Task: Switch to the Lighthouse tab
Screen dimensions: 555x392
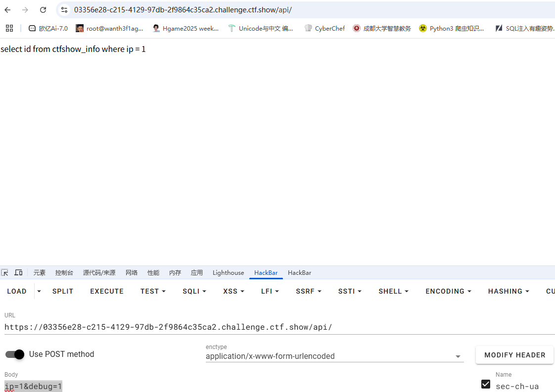Action: pyautogui.click(x=228, y=272)
